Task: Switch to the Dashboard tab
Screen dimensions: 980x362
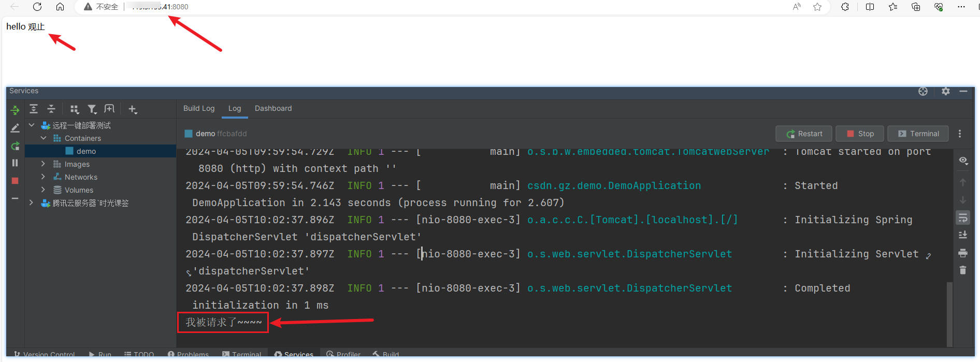Action: (273, 108)
